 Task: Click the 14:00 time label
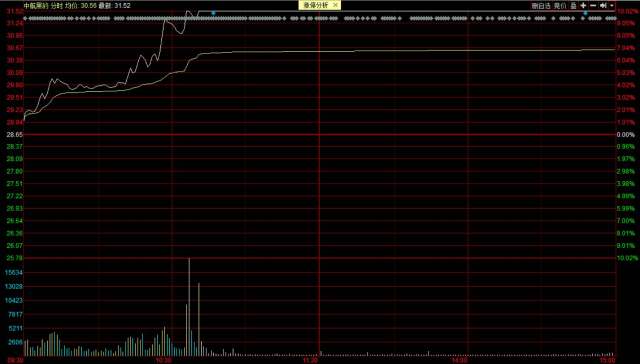460,361
